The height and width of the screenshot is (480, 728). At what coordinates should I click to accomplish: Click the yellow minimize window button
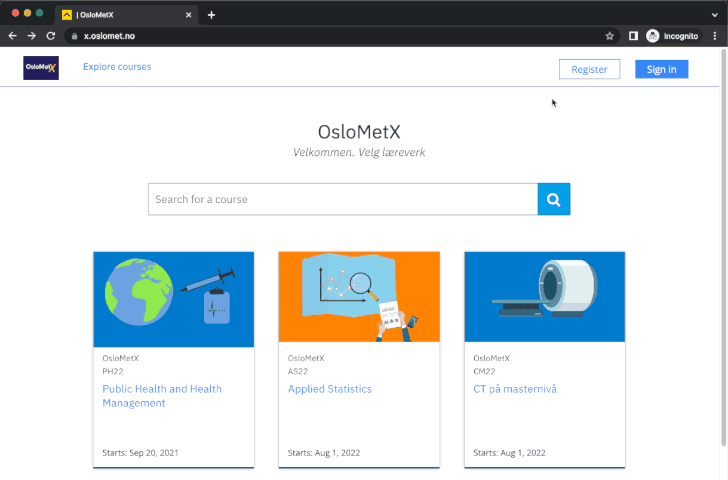coord(27,13)
